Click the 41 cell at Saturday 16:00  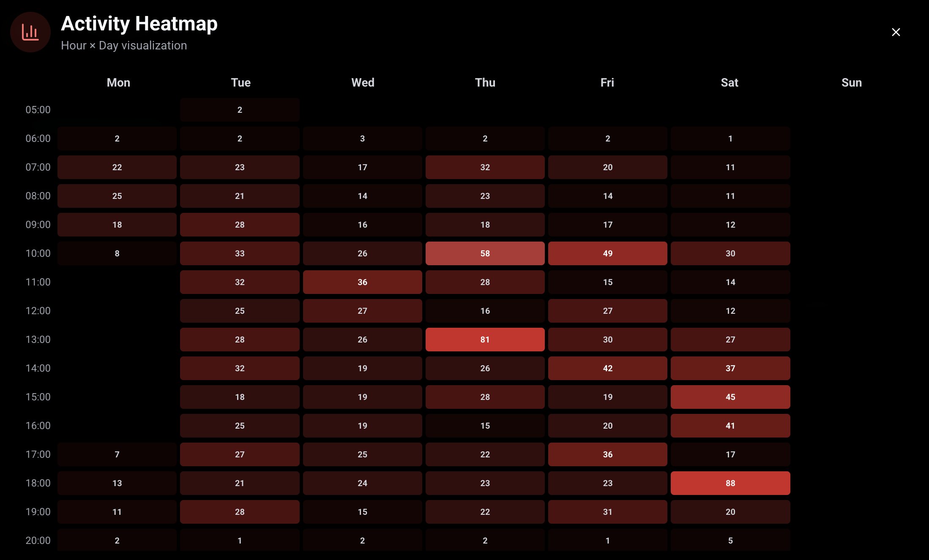[730, 426]
